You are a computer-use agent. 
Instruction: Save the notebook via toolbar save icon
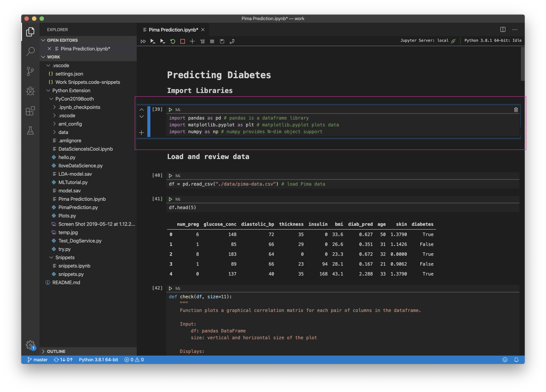click(222, 41)
